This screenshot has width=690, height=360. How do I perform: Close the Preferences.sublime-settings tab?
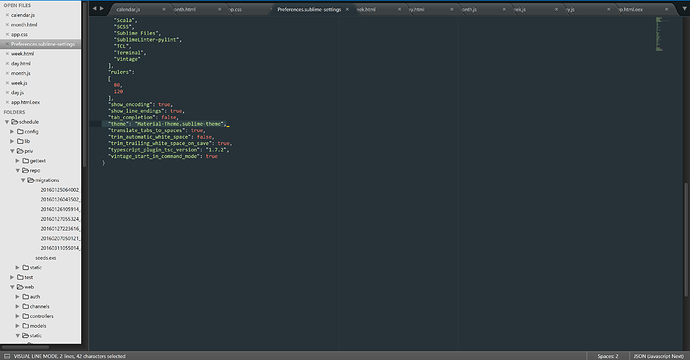[x=347, y=9]
